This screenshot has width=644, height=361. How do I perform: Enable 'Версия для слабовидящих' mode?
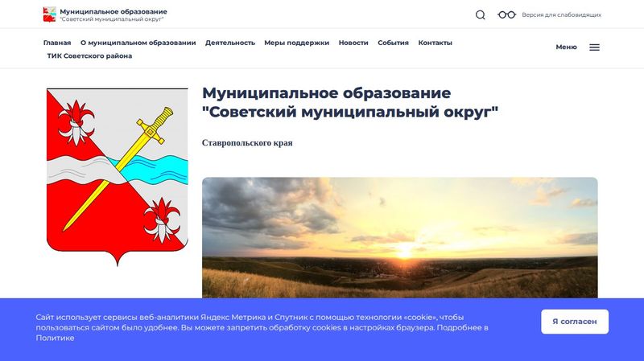coord(561,14)
